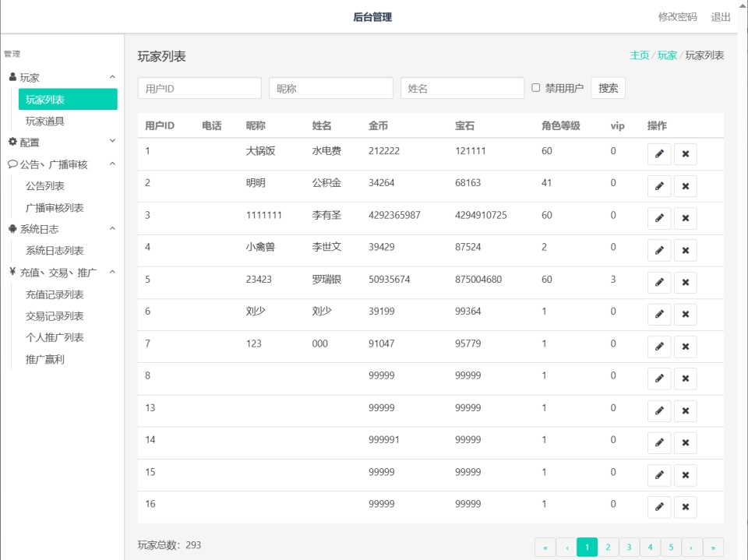Toggle the 禁用用户 checkbox
The image size is (748, 560).
click(x=536, y=88)
